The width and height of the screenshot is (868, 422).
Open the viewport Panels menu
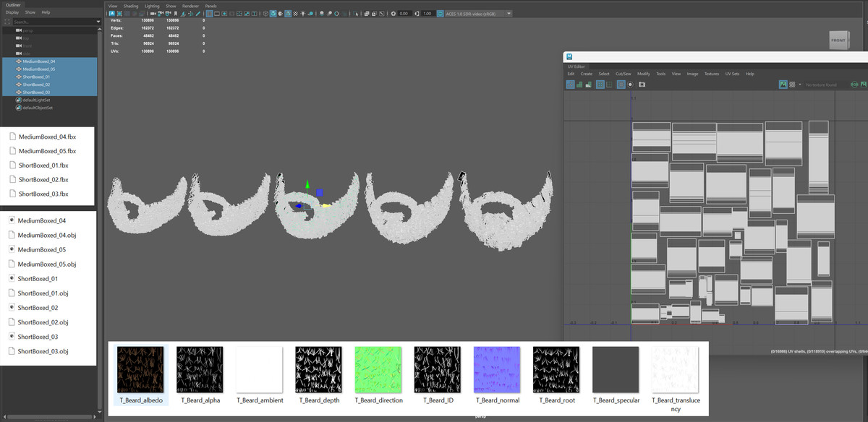tap(210, 6)
